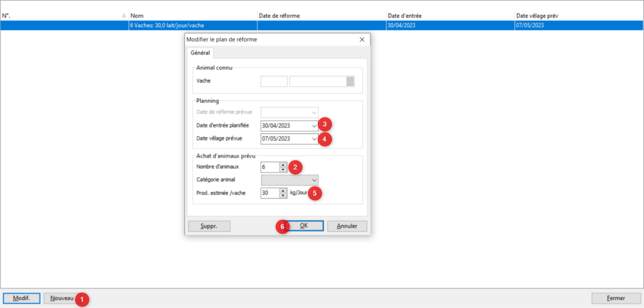Click the Vache name input field

(x=318, y=81)
